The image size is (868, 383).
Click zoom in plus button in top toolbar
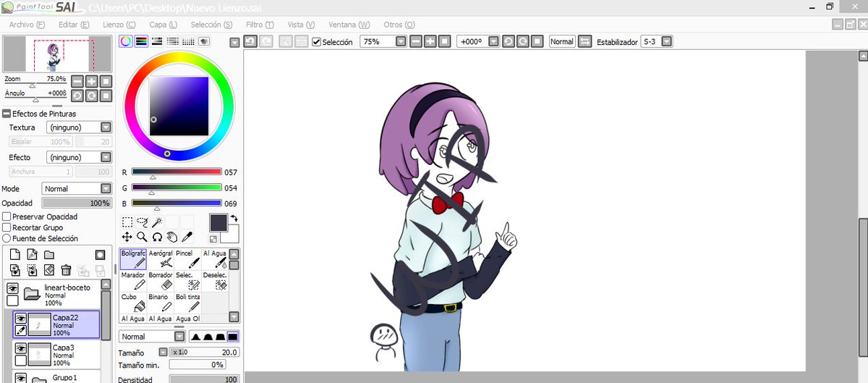coord(430,42)
